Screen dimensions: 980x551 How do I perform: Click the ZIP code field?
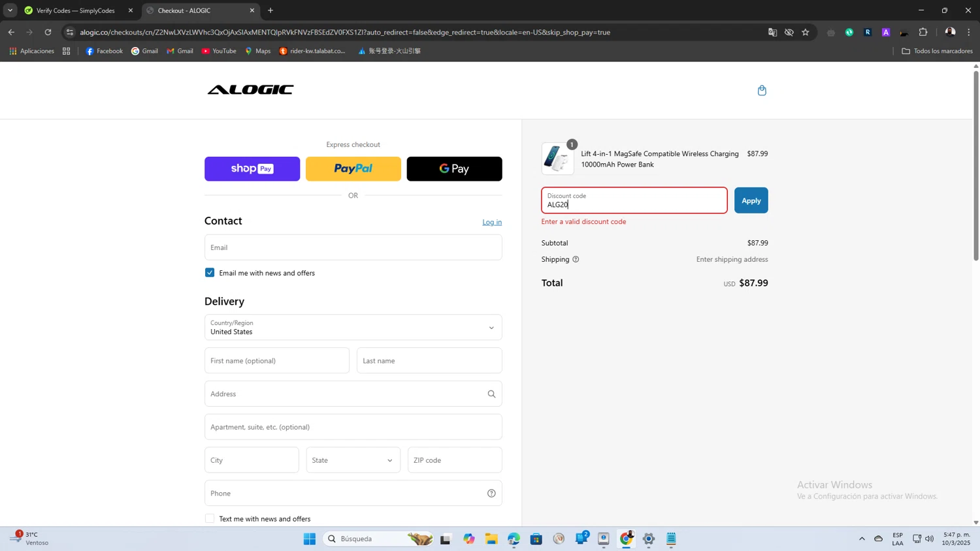(455, 460)
